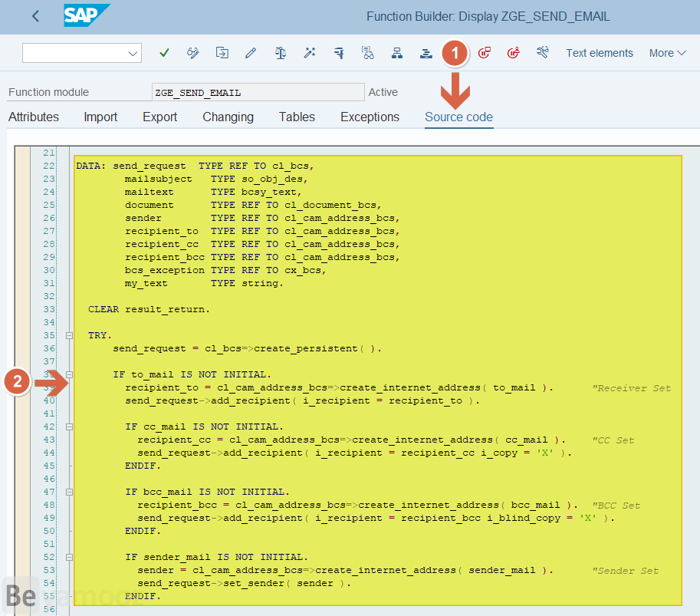Click the mailtext TYPE bcsy_text line
700x616 pixels.
click(213, 192)
